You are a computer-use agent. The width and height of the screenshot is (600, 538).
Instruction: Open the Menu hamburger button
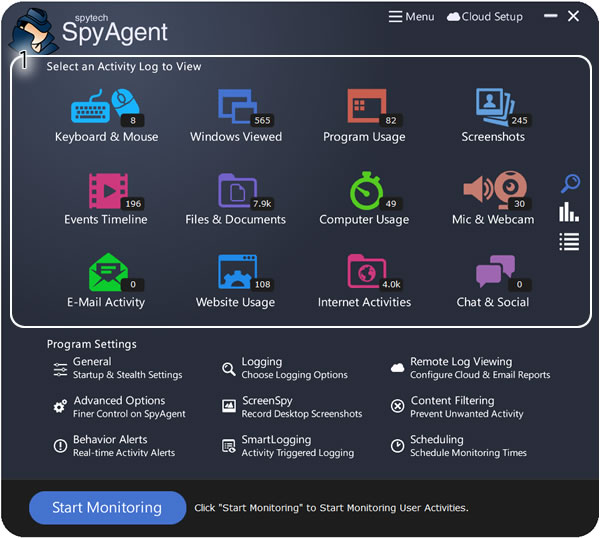(411, 17)
